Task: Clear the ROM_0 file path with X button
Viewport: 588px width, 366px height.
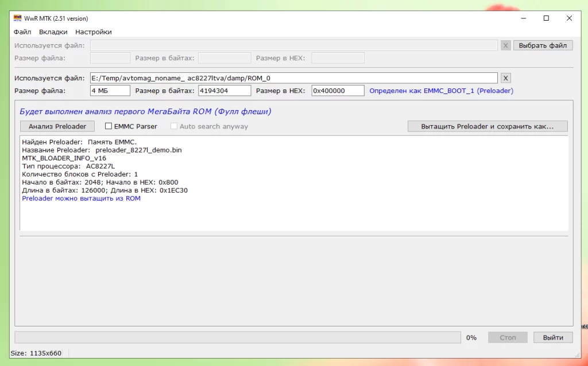Action: click(505, 78)
